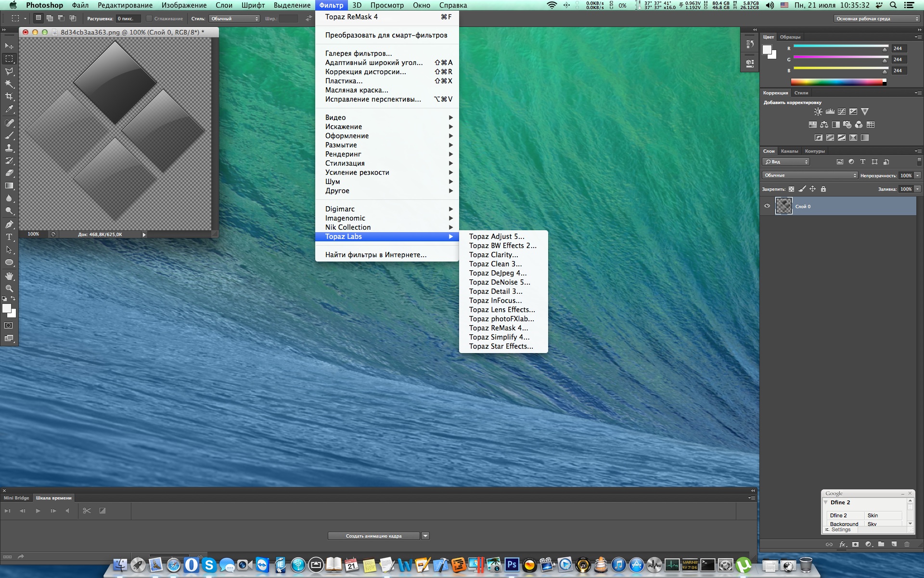Select the Magic Wand tool

pos(9,84)
